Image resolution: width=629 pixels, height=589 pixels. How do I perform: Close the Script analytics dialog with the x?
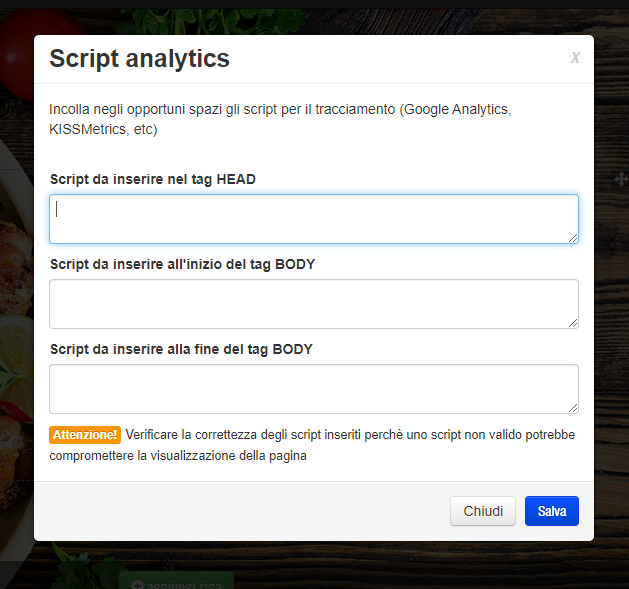(575, 58)
